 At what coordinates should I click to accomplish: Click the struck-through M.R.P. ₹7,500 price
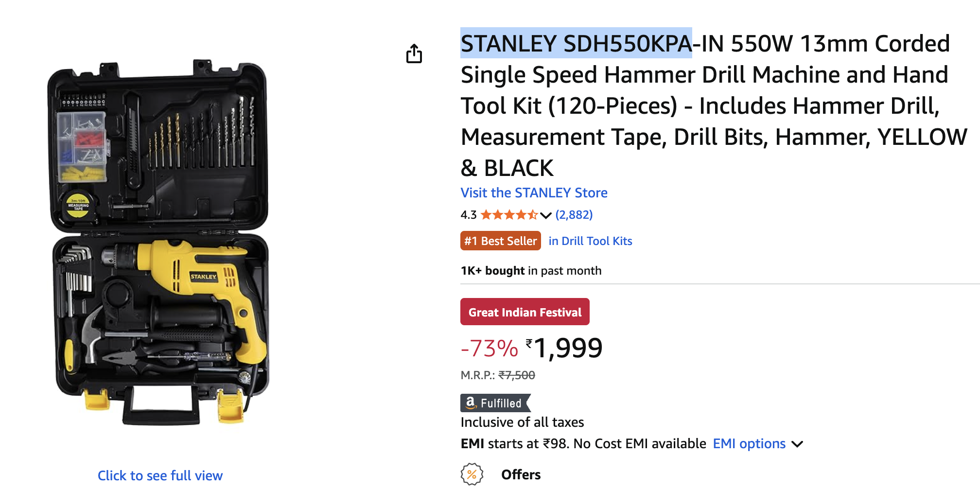516,375
